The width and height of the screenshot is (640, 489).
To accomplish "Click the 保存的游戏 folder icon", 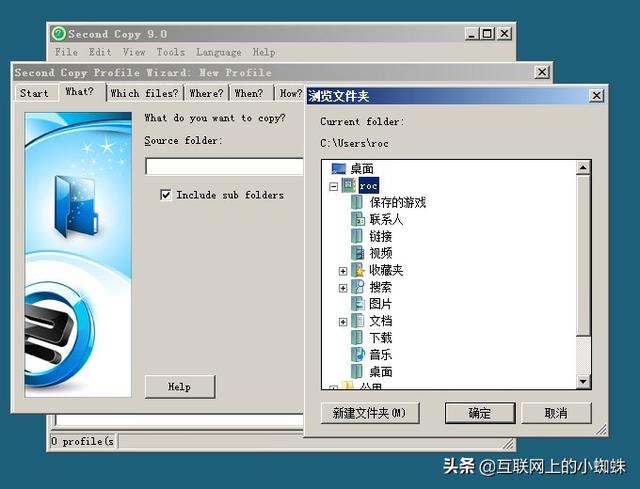I will 357,202.
